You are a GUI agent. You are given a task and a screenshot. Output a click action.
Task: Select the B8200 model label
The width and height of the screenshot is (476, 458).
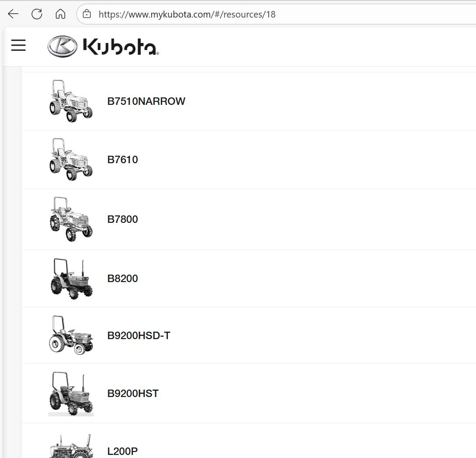(x=122, y=279)
